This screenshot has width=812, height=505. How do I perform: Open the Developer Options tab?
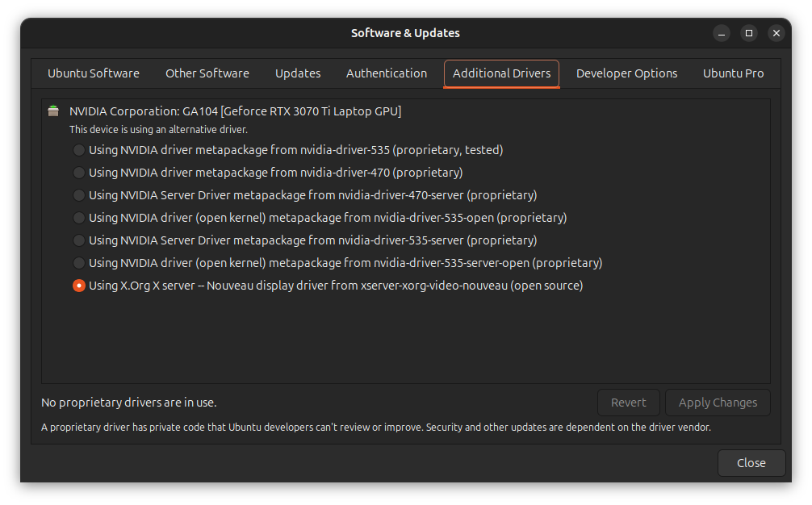click(627, 73)
